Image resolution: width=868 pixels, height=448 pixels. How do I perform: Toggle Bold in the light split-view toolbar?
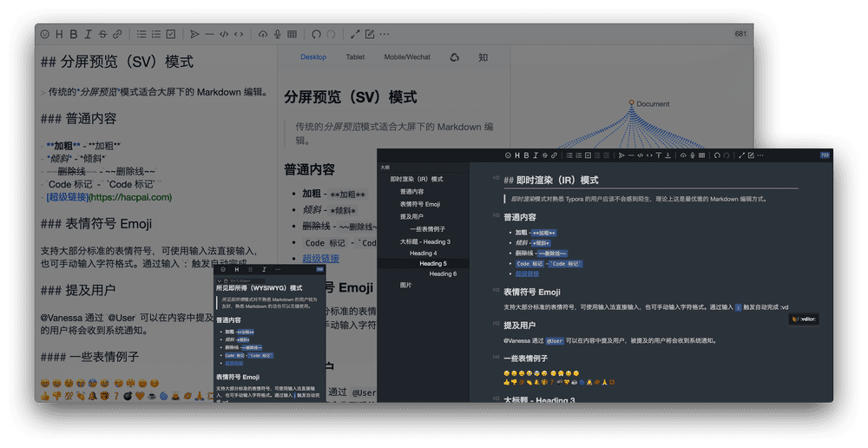click(x=74, y=35)
